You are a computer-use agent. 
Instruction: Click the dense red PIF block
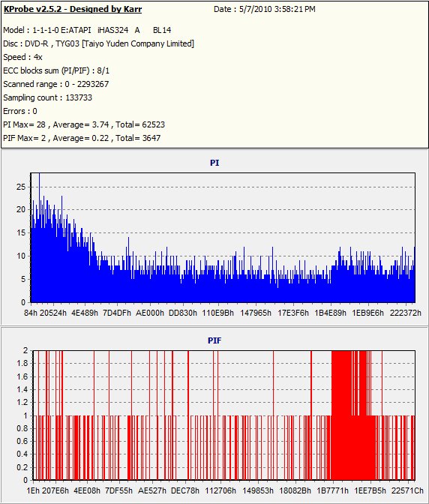[352, 415]
